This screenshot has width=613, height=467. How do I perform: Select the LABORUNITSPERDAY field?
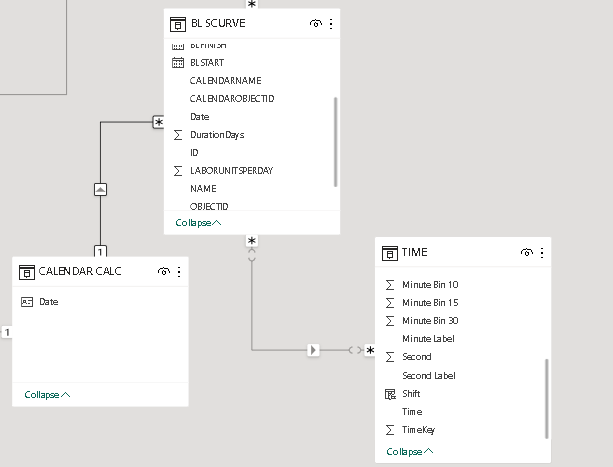pyautogui.click(x=231, y=170)
